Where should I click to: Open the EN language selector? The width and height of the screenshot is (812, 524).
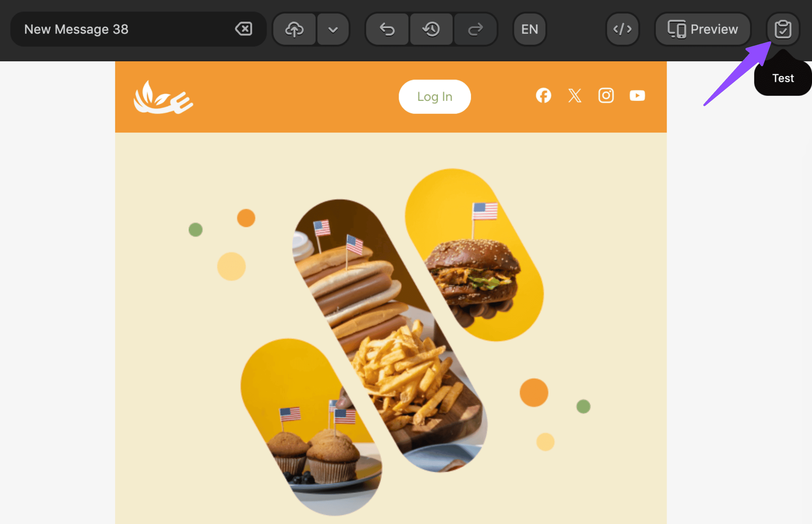[x=530, y=29]
